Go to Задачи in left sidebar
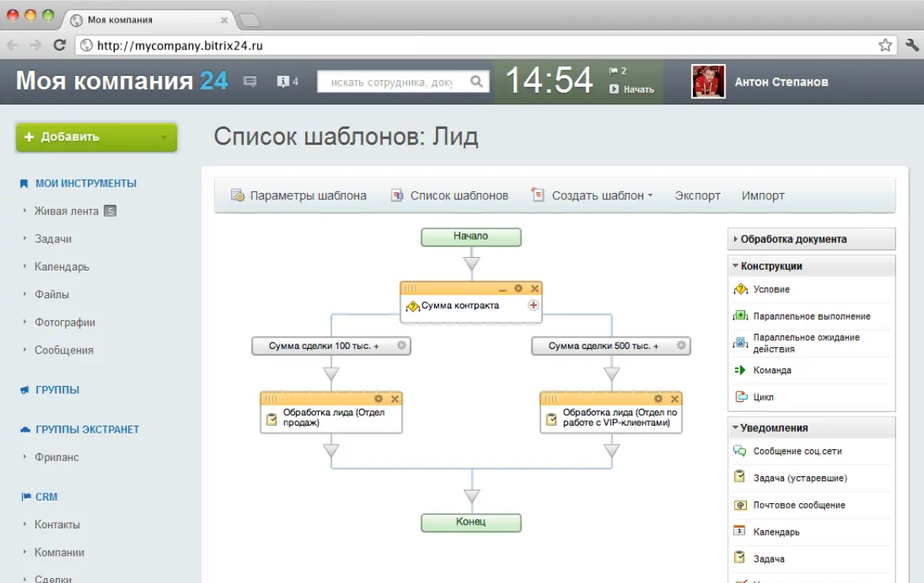The height and width of the screenshot is (583, 924). tap(53, 239)
